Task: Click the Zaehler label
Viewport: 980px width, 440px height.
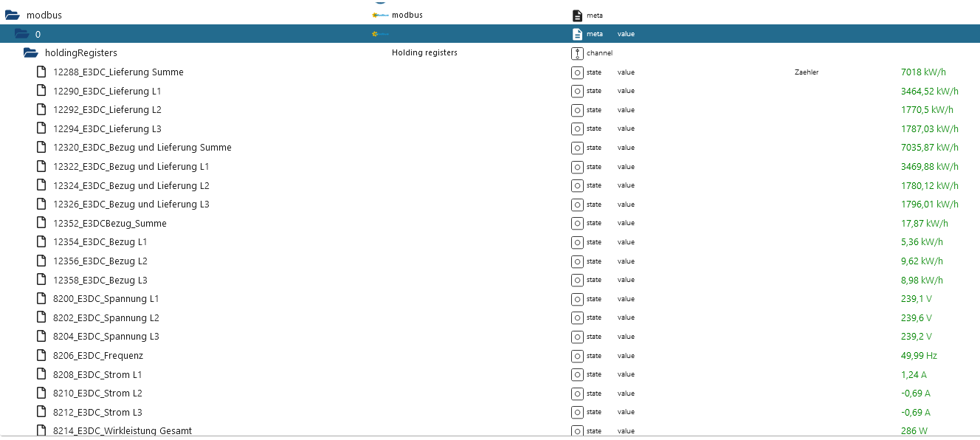Action: [806, 72]
